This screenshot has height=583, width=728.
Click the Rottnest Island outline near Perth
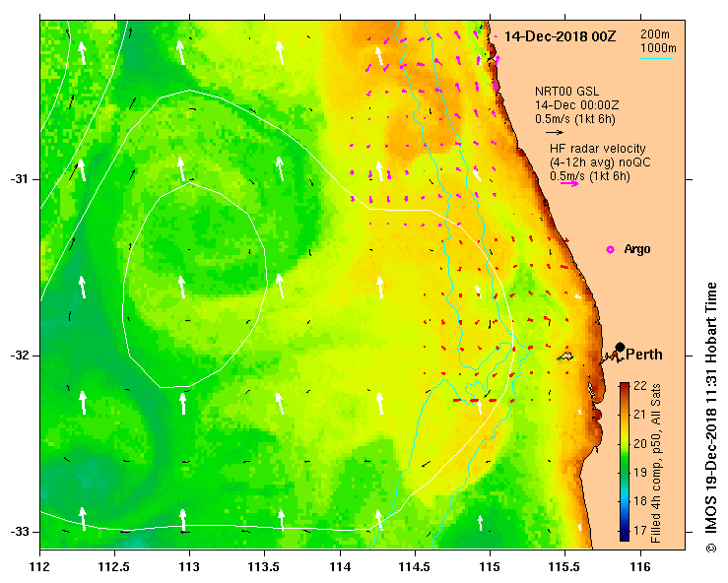click(x=565, y=356)
